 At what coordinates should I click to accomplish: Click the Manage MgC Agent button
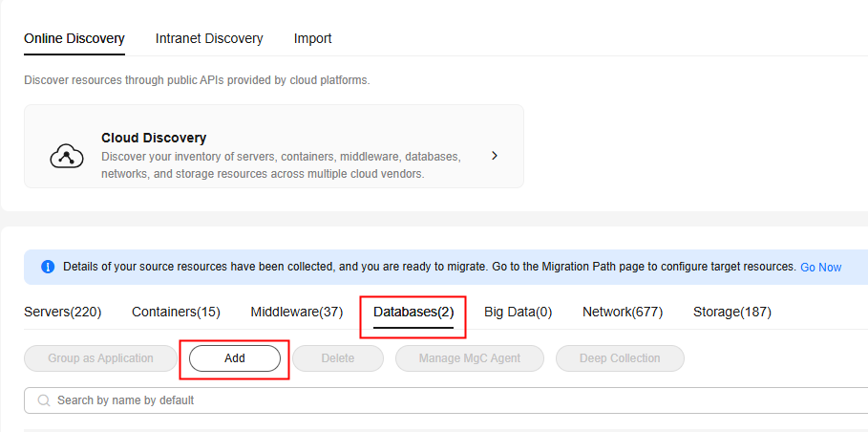(x=470, y=358)
